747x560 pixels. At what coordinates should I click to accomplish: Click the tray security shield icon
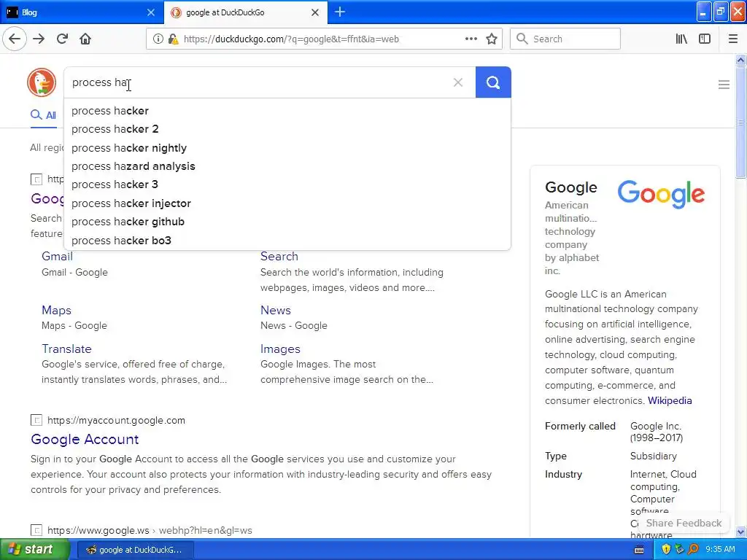(665, 549)
